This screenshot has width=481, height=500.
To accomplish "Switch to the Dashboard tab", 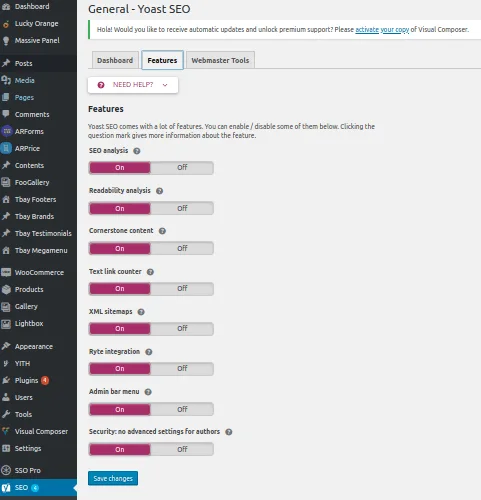I will (x=115, y=60).
